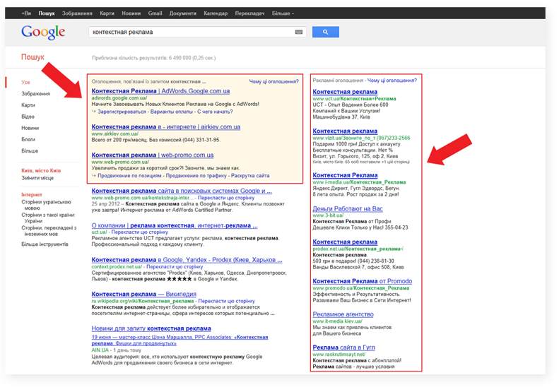Image resolution: width=559 pixels, height=392 pixels.
Task: Open Gmail in the top bar
Action: click(155, 13)
